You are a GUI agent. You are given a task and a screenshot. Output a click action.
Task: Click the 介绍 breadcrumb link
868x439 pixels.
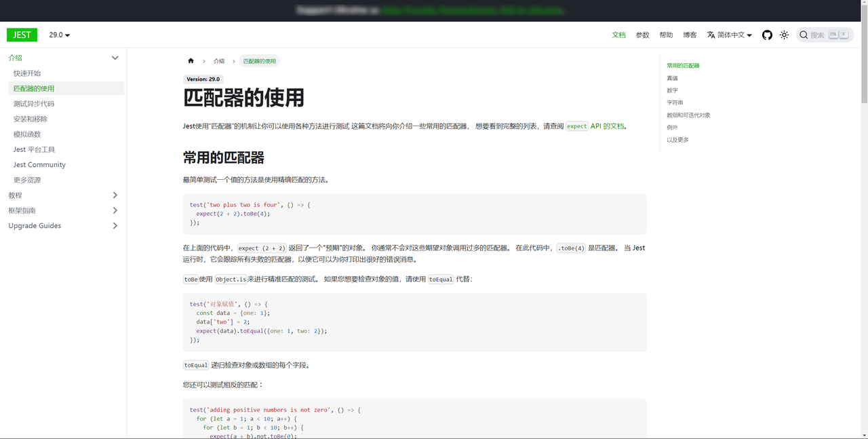click(219, 61)
